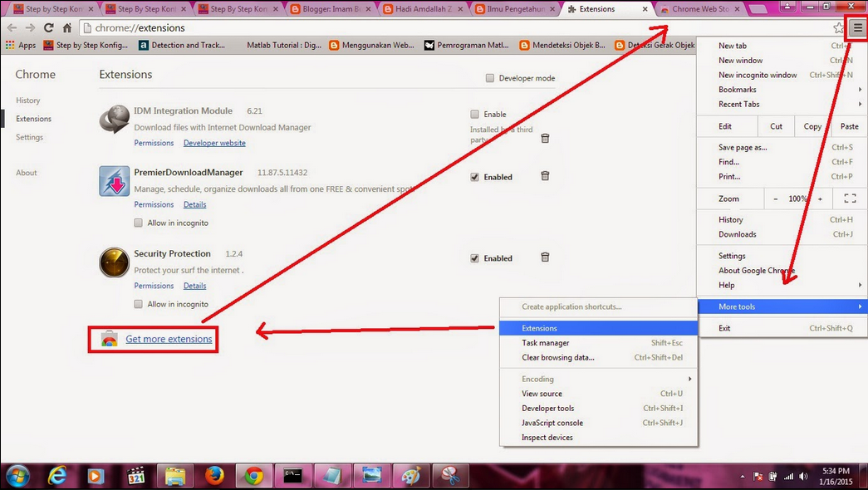Bookmark this page with the star
The height and width of the screenshot is (490, 868).
(838, 27)
